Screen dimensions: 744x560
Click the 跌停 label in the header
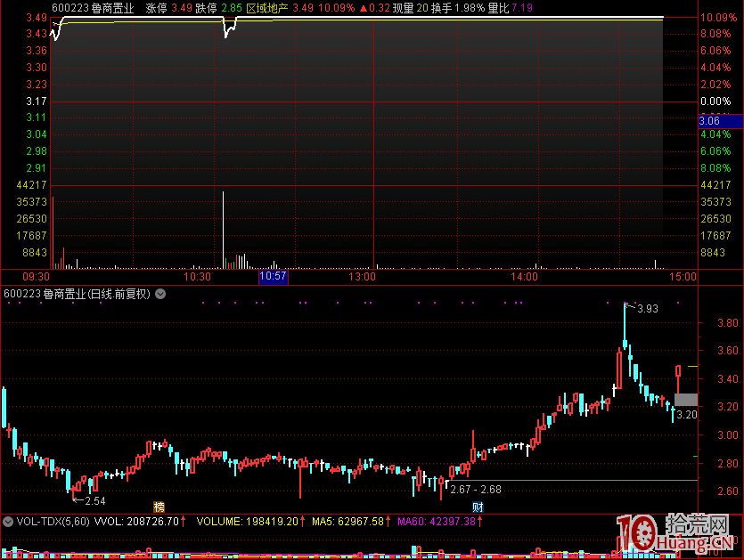tap(206, 8)
